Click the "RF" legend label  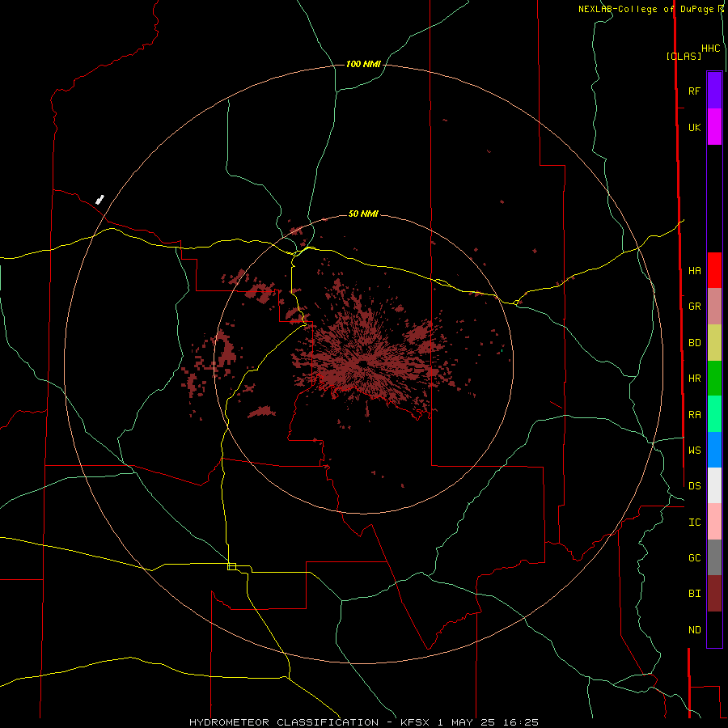[x=695, y=91]
